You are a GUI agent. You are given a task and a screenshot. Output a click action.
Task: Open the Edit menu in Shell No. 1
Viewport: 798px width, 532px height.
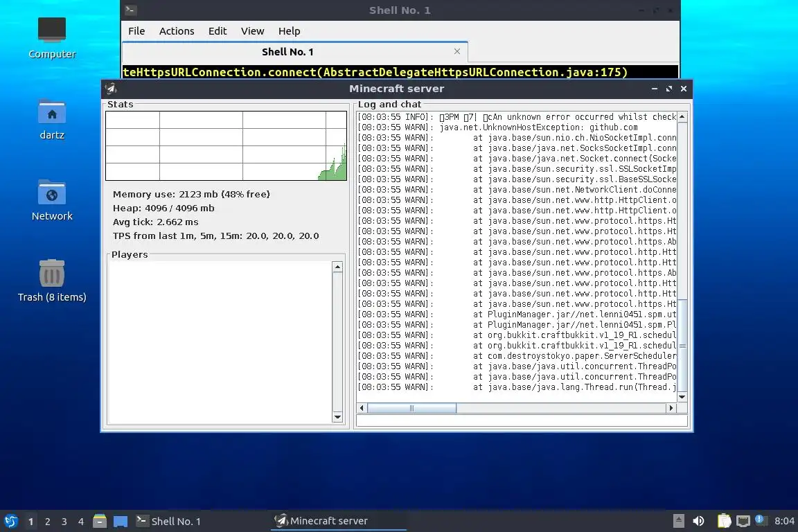(218, 31)
